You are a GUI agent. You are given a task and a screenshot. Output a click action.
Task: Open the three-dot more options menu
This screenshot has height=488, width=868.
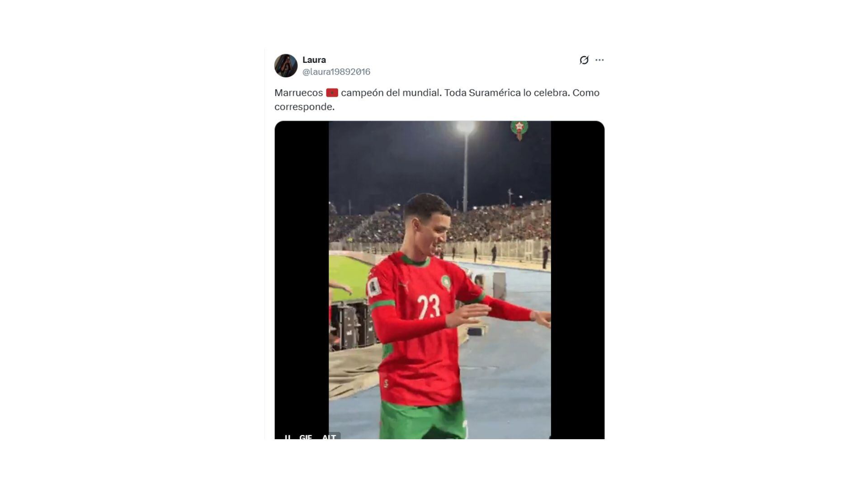point(599,60)
